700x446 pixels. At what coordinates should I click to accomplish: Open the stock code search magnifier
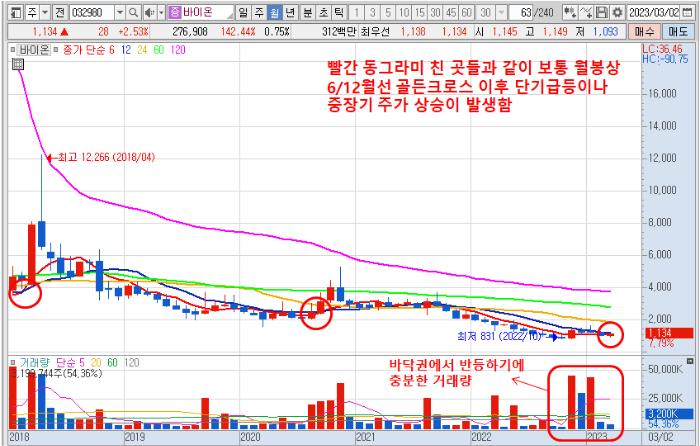133,13
